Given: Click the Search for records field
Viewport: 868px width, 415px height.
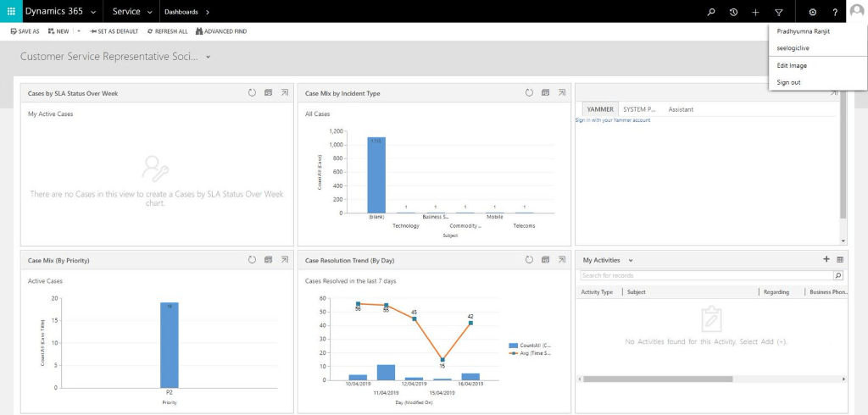Looking at the screenshot, I should [x=705, y=275].
